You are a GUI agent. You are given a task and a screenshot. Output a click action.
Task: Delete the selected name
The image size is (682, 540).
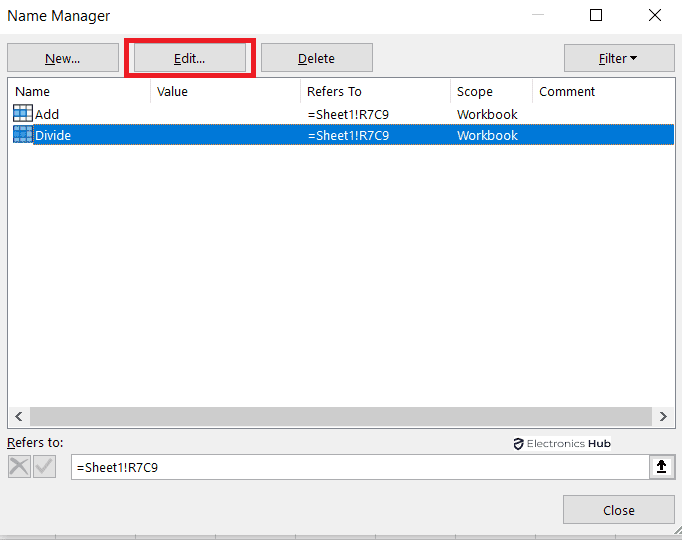pyautogui.click(x=316, y=58)
